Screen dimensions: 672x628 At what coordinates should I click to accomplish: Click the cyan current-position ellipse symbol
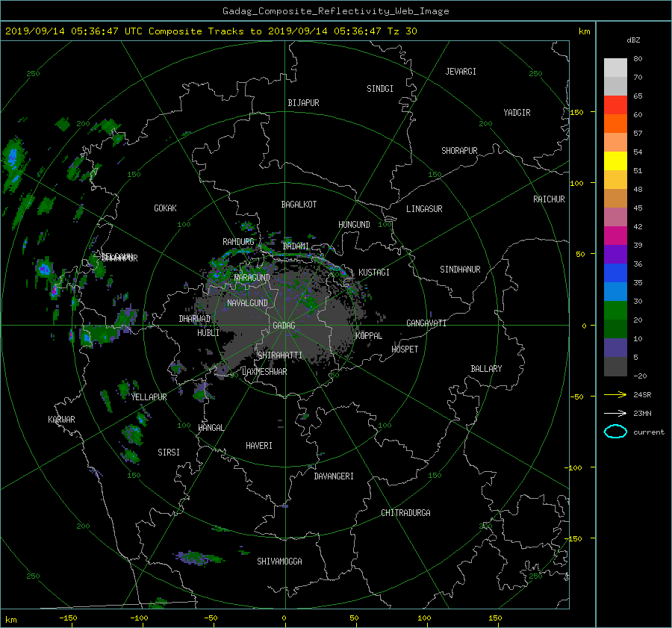click(x=615, y=432)
